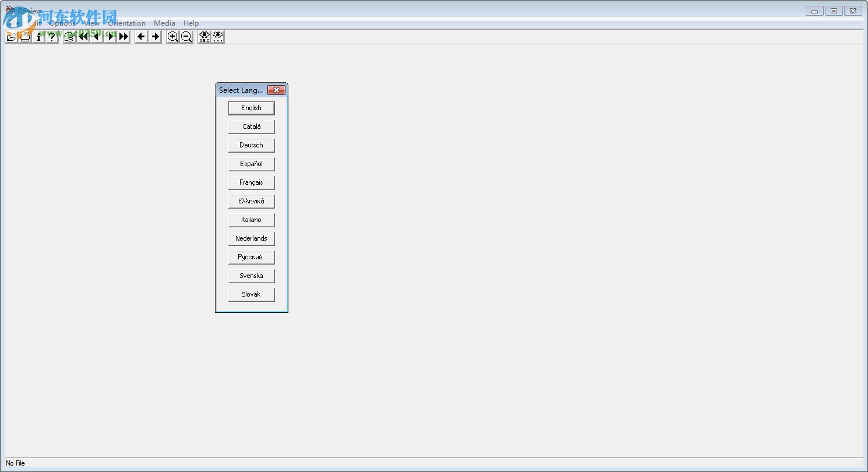Toggle bitmap display with the eye-dots icon

[x=217, y=37]
